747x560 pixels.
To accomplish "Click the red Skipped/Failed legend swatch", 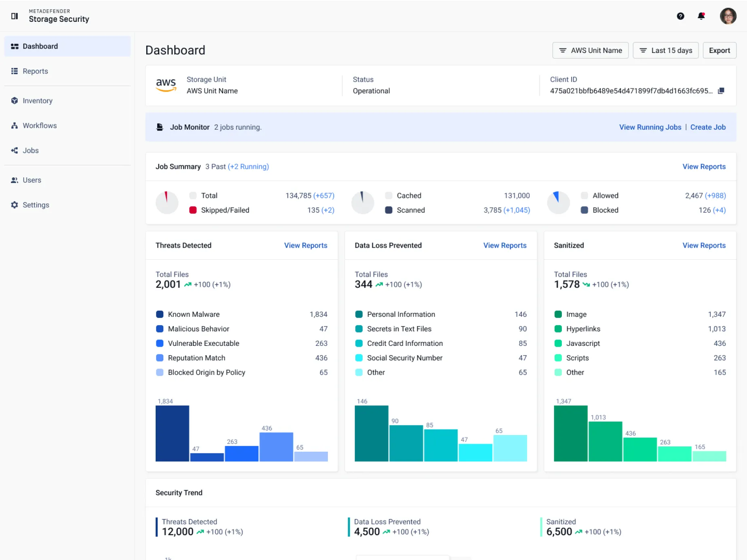I will (193, 210).
